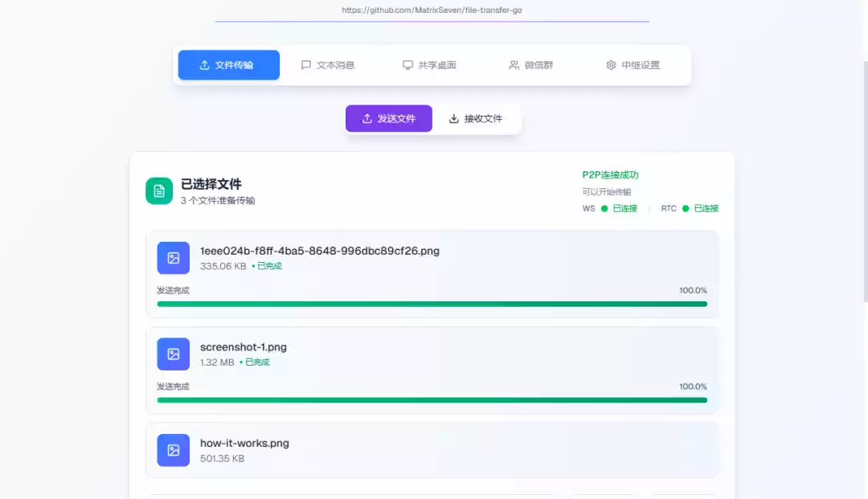
Task: Go to the 微信群 tab
Action: point(531,65)
